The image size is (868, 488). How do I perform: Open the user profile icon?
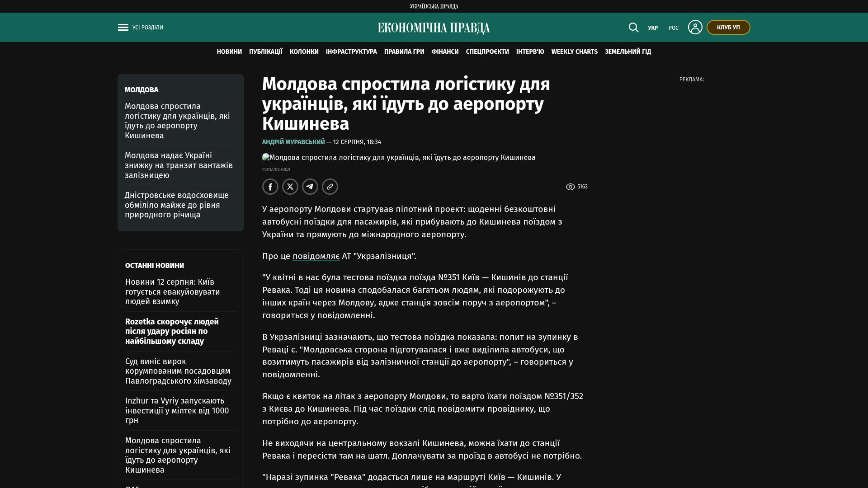click(695, 27)
